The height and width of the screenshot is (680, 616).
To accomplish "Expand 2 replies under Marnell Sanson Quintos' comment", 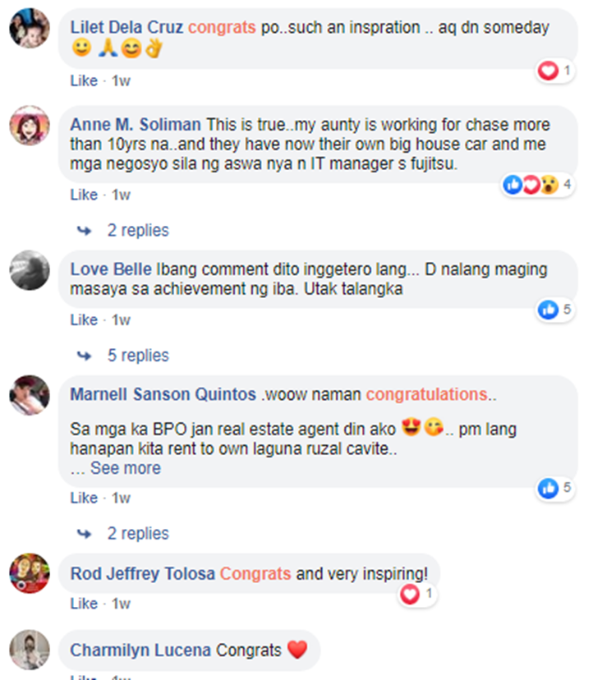I will click(x=138, y=534).
